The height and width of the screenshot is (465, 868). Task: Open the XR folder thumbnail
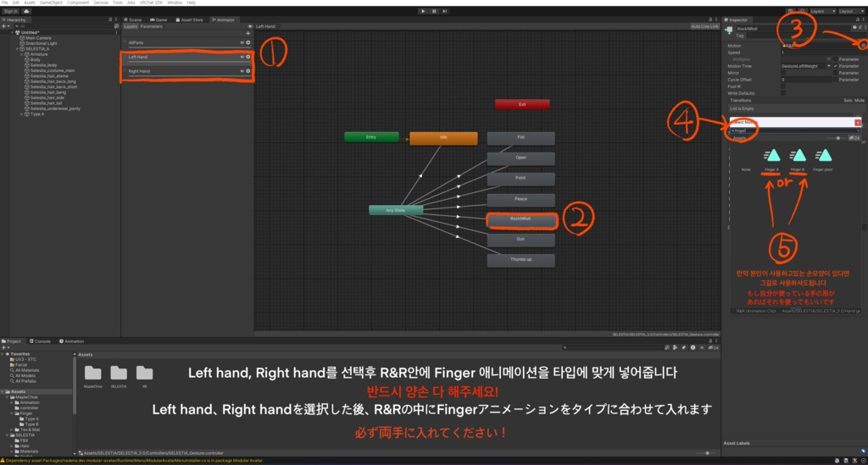point(144,375)
